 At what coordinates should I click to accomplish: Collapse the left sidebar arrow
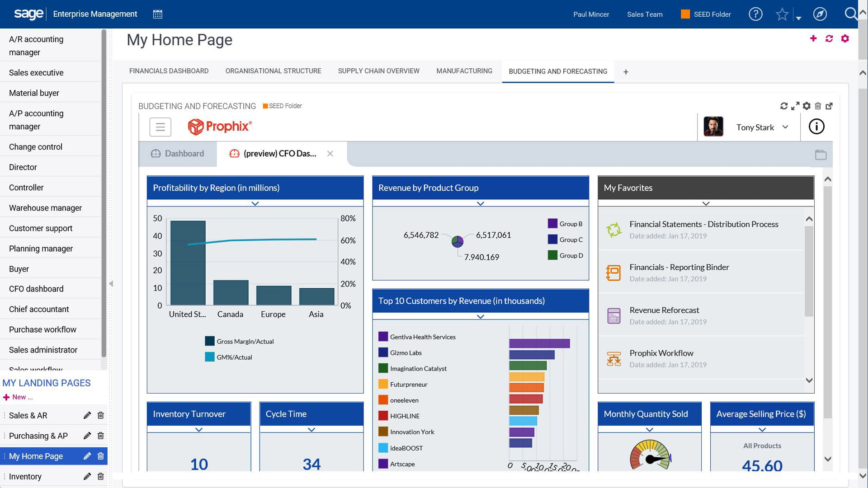[x=111, y=284]
